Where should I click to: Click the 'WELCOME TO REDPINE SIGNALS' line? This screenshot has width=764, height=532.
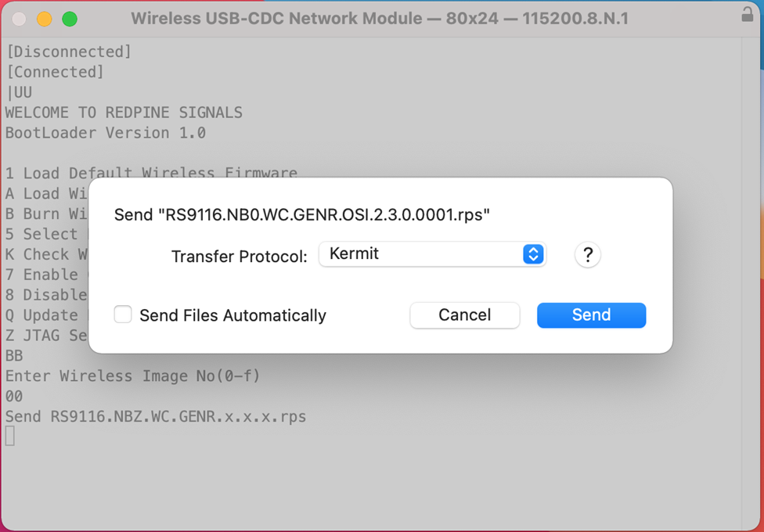pos(124,112)
